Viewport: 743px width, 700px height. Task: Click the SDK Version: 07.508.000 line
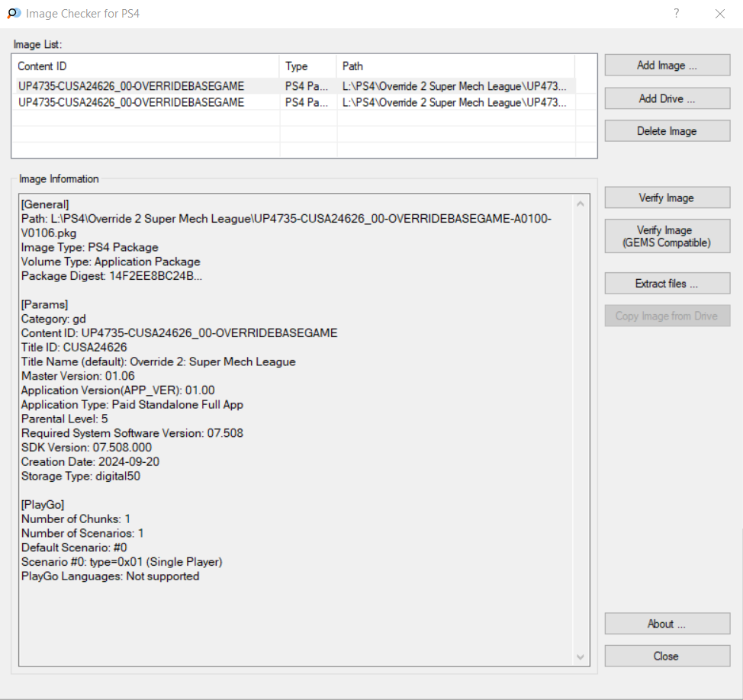coord(86,447)
